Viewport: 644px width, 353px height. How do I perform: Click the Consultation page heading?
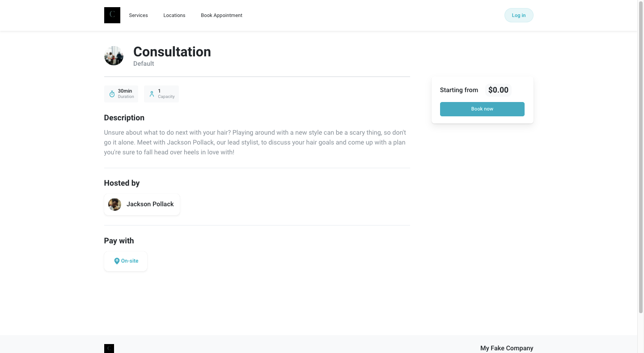[172, 52]
